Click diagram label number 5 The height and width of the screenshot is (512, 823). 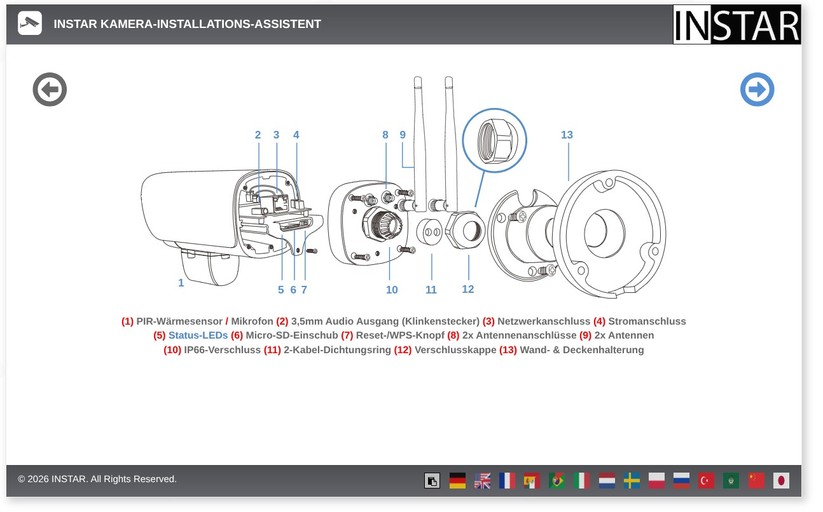281,290
